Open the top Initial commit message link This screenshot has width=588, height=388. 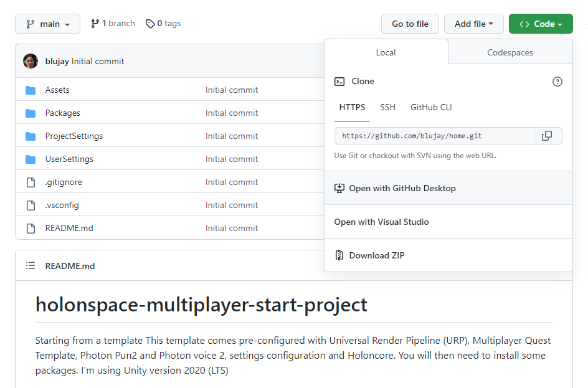(98, 62)
